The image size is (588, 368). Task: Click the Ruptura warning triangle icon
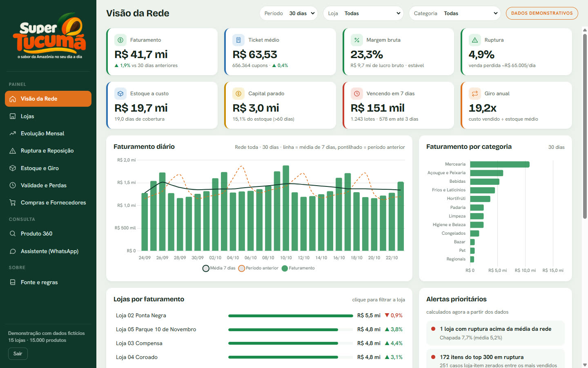(474, 40)
